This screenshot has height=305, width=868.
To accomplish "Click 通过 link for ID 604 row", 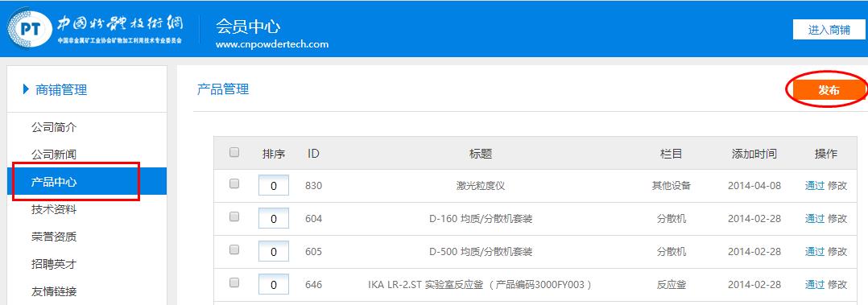I will tap(815, 219).
